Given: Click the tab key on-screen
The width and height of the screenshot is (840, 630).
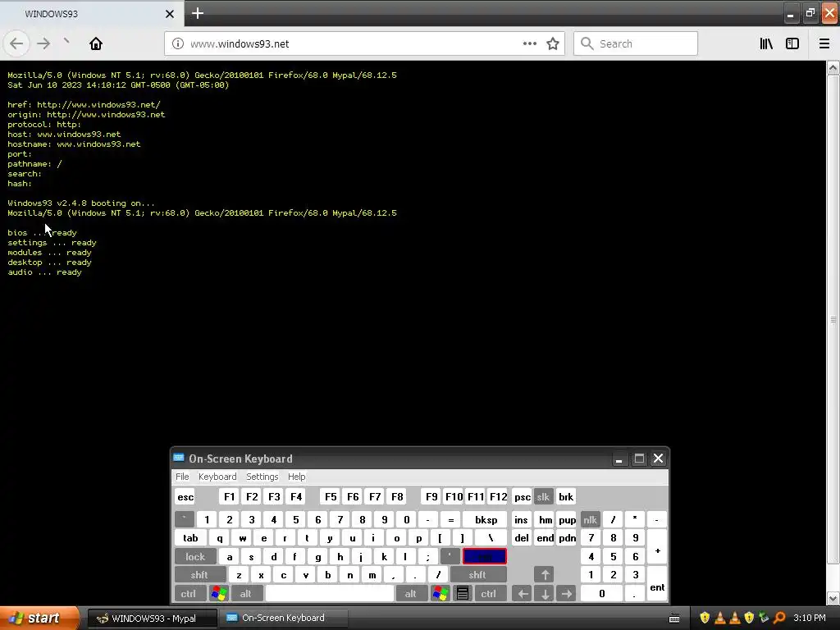Looking at the screenshot, I should [190, 538].
